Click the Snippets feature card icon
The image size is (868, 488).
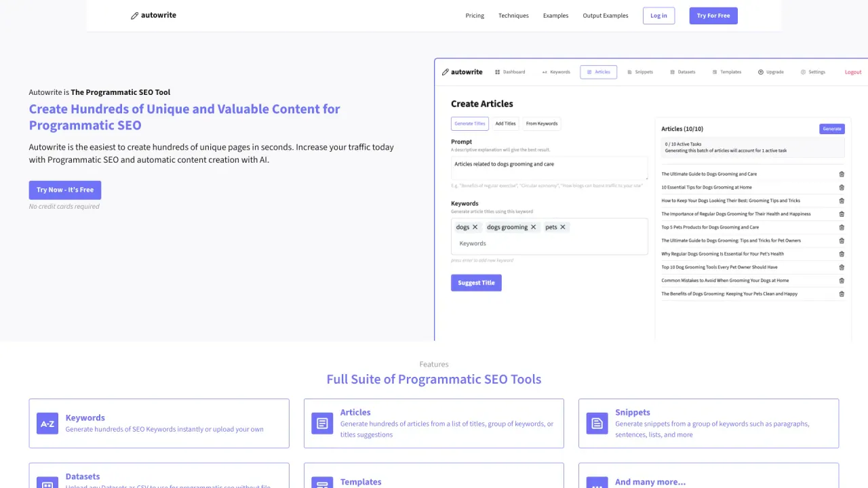coord(597,424)
